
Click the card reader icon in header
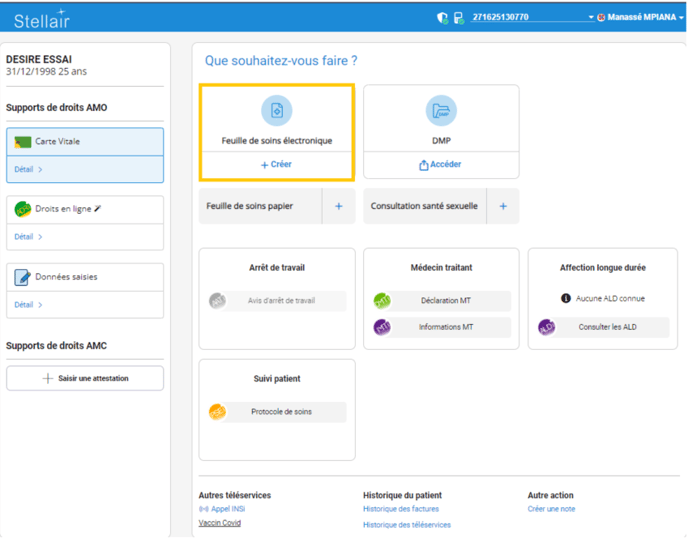[458, 18]
